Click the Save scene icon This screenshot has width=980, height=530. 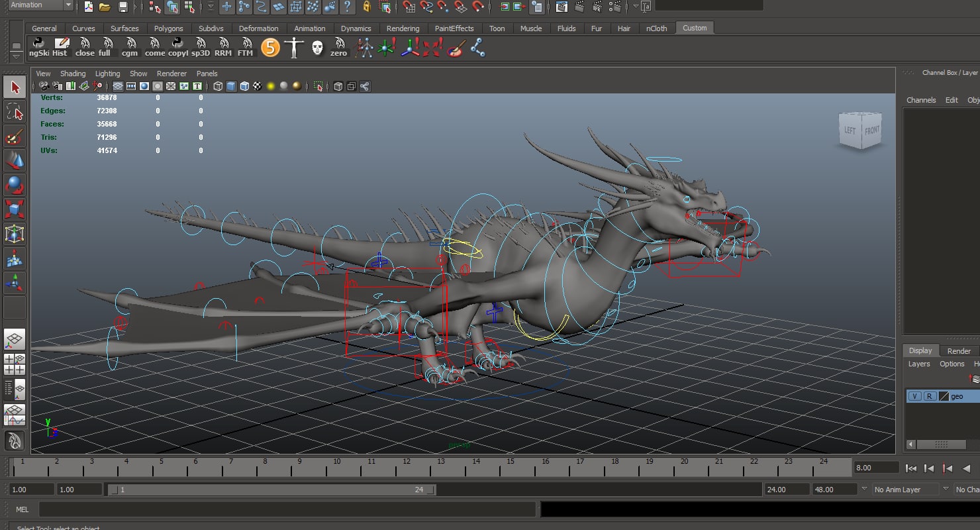122,7
